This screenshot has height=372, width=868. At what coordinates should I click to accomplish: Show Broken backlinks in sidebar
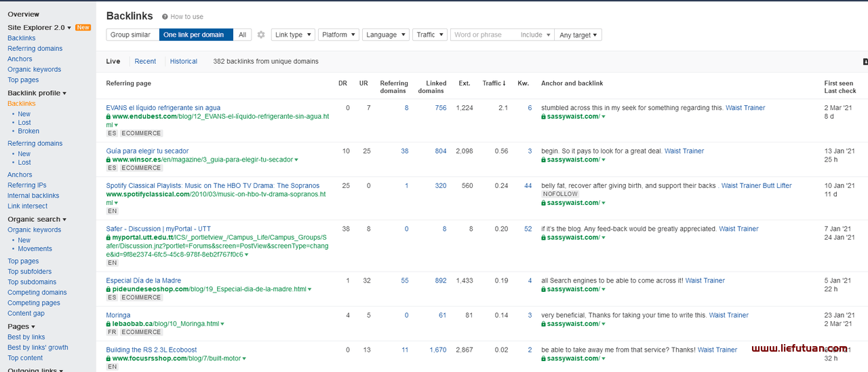point(28,131)
